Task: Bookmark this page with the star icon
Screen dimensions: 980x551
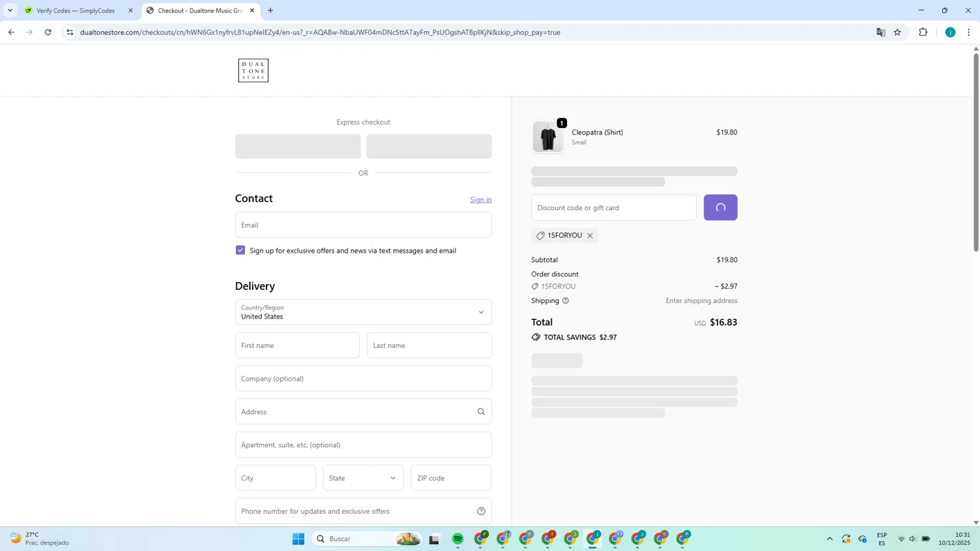Action: pyautogui.click(x=898, y=32)
